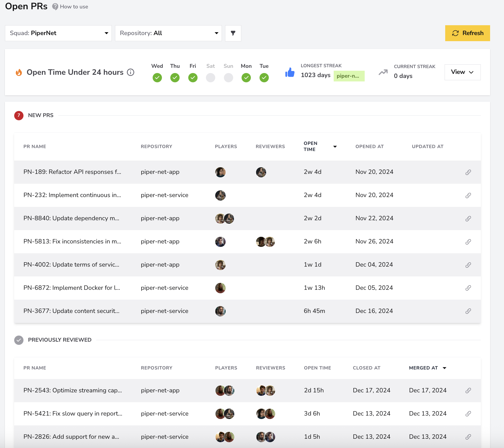Click Monday's green check status
This screenshot has height=448, width=504.
click(x=246, y=78)
